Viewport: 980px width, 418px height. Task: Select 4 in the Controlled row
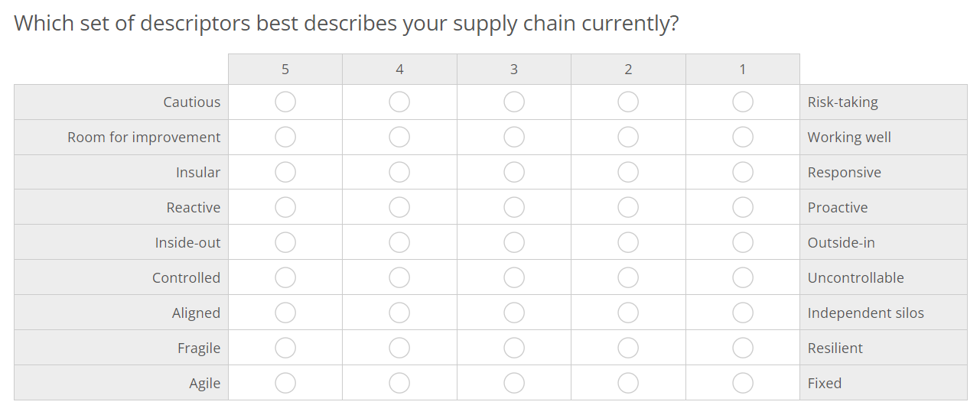(399, 277)
